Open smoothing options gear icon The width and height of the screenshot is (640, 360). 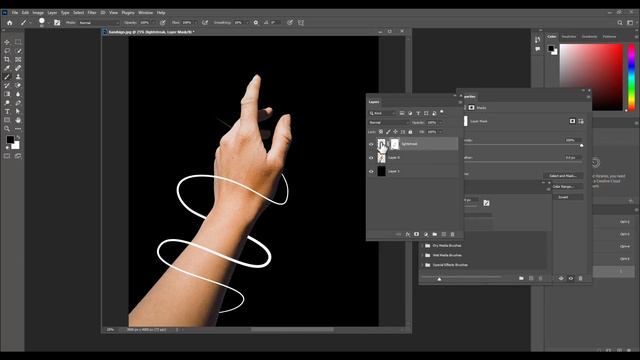coord(256,23)
